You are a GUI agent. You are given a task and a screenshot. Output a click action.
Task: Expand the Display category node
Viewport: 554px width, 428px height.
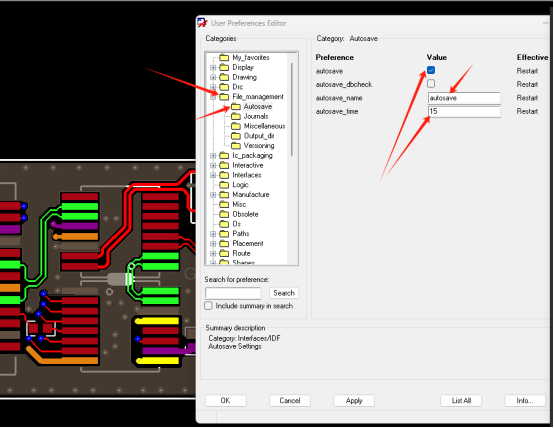pos(213,67)
